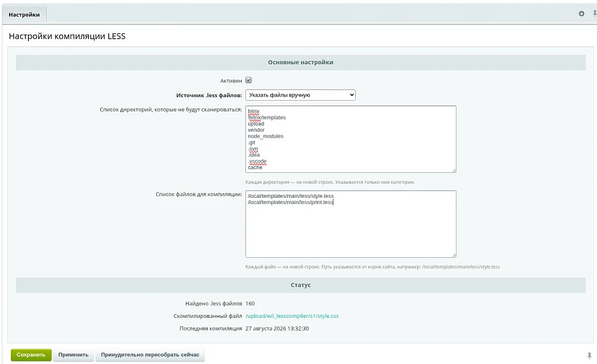Image resolution: width=597 pixels, height=364 pixels.
Task: Click the found files count 160
Action: (250, 303)
